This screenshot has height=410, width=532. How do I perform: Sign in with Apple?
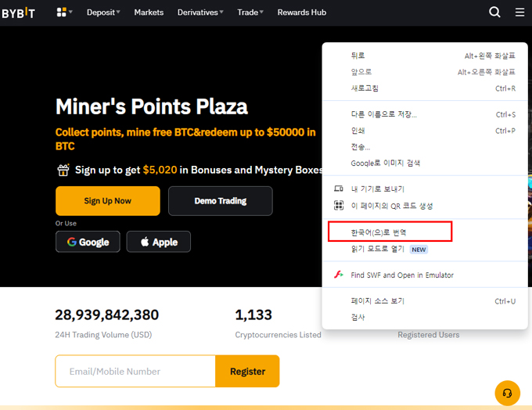click(159, 242)
